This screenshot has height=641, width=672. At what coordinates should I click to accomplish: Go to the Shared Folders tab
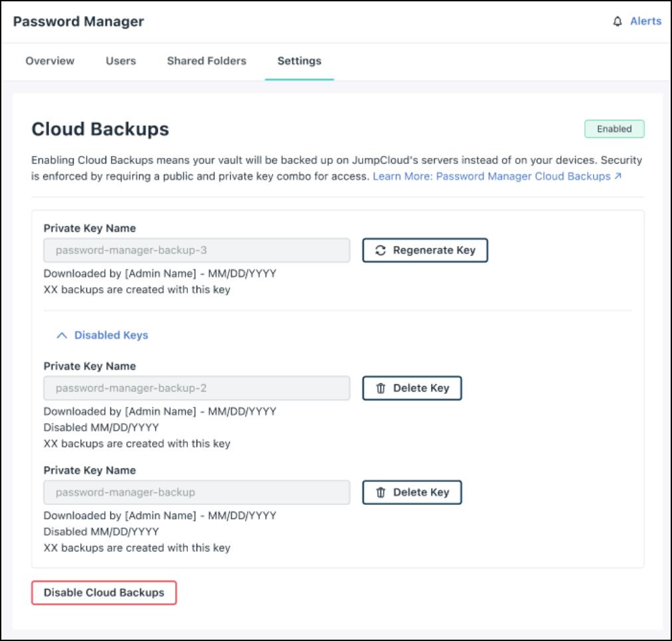click(207, 61)
